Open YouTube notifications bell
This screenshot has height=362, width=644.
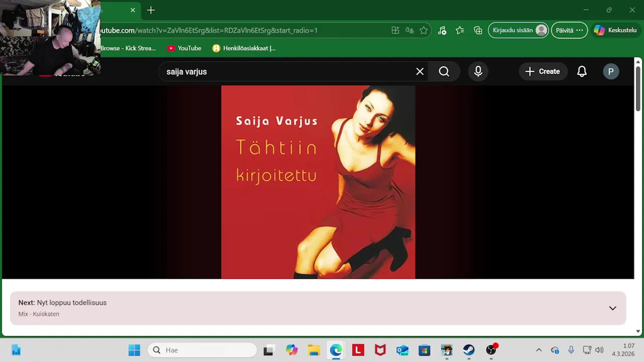click(x=582, y=71)
